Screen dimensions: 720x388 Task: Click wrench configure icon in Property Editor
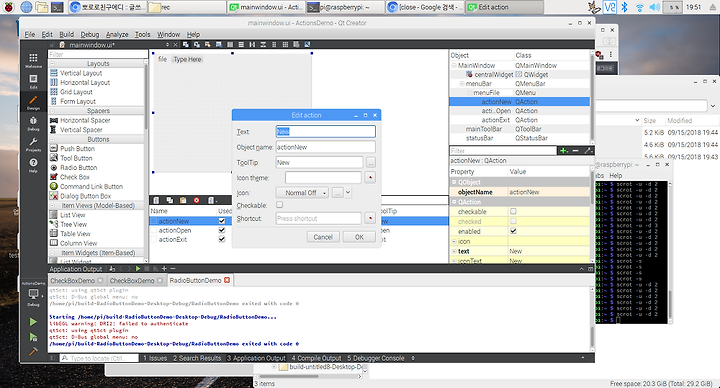coord(588,151)
